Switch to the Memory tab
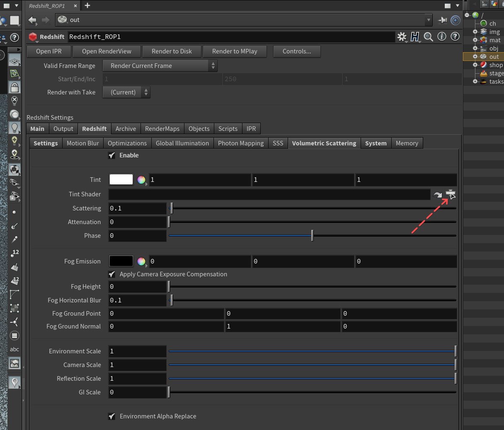 [407, 143]
